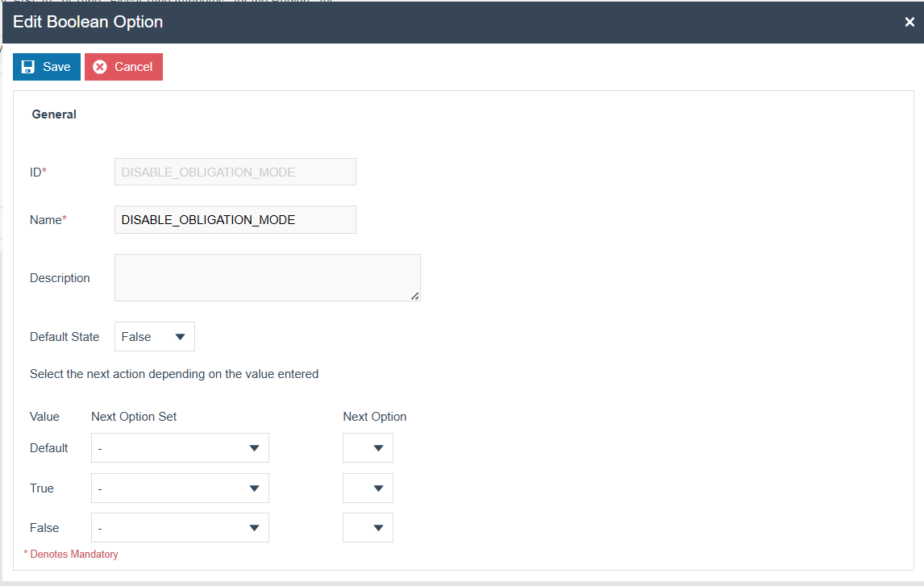Viewport: 924px width, 586px height.
Task: Click the disabled ID input field
Action: [235, 172]
